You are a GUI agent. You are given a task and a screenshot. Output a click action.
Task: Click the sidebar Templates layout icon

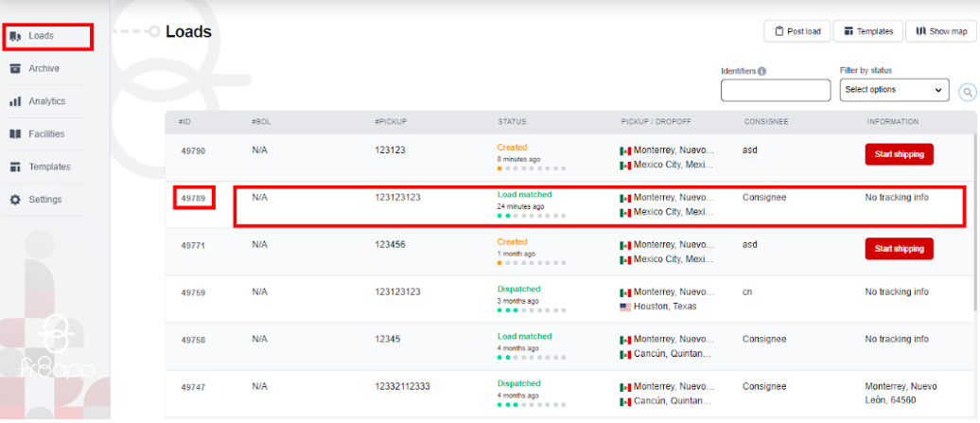point(16,167)
